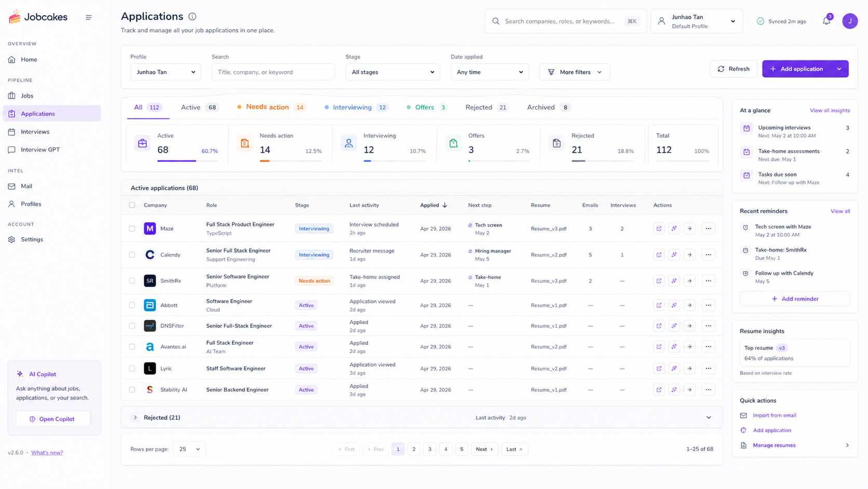This screenshot has height=489, width=868.
Task: Click Upcoming interviews calendar icon
Action: (x=747, y=128)
